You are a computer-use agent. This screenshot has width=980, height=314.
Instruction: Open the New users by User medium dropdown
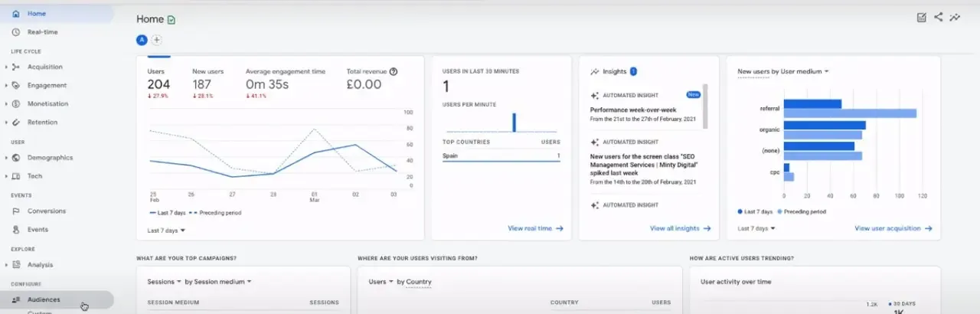point(783,72)
